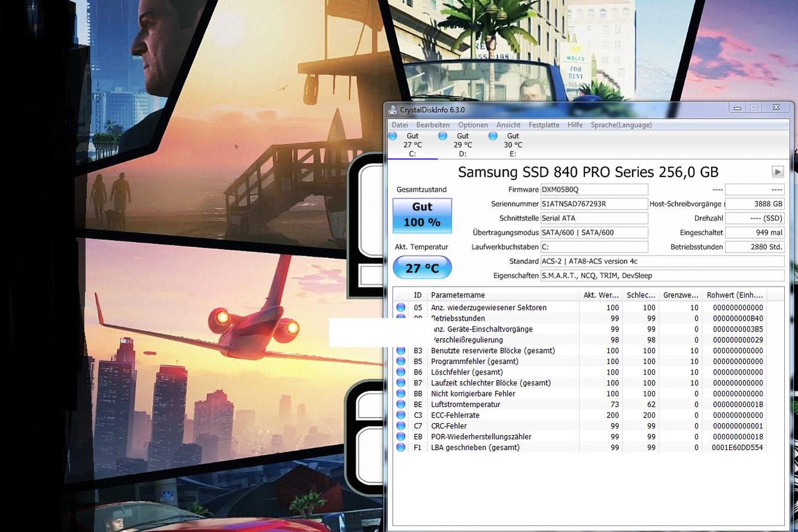The image size is (798, 532).
Task: Click status orb of row B5 Programmfehler
Action: click(x=400, y=361)
